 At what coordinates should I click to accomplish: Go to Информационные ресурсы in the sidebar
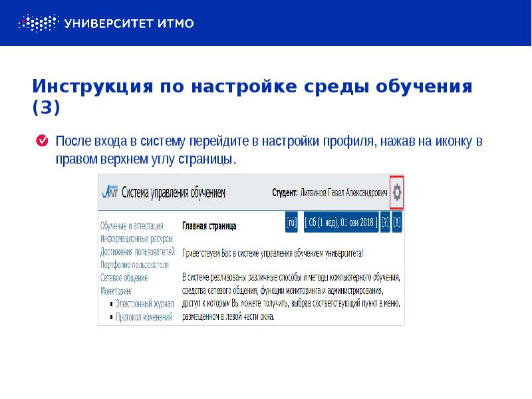[x=136, y=238]
